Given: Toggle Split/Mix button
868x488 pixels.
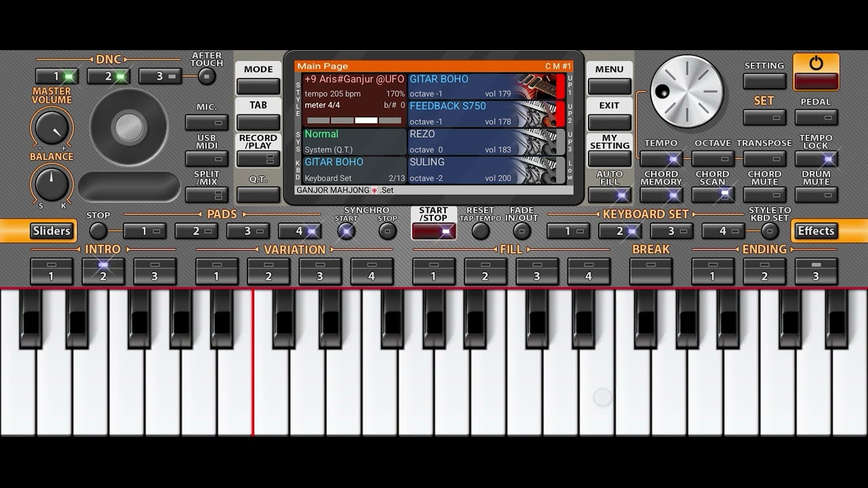Looking at the screenshot, I should pyautogui.click(x=207, y=195).
